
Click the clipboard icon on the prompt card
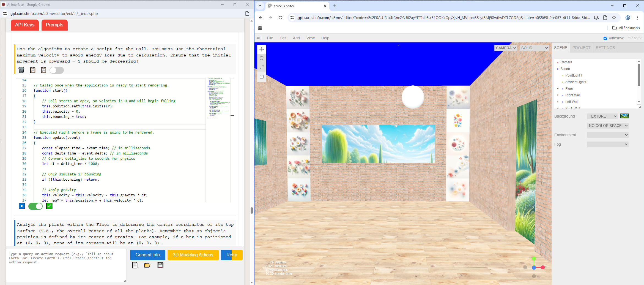(x=32, y=70)
